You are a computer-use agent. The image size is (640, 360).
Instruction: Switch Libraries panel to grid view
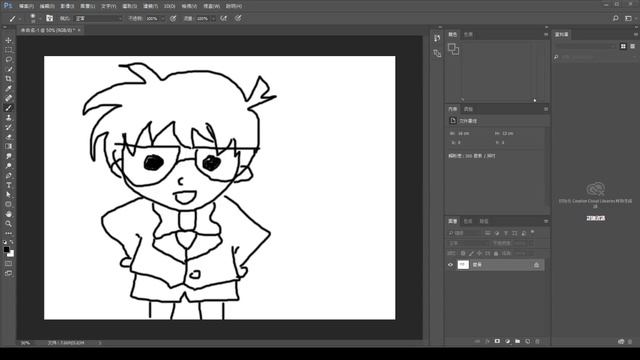(x=623, y=47)
